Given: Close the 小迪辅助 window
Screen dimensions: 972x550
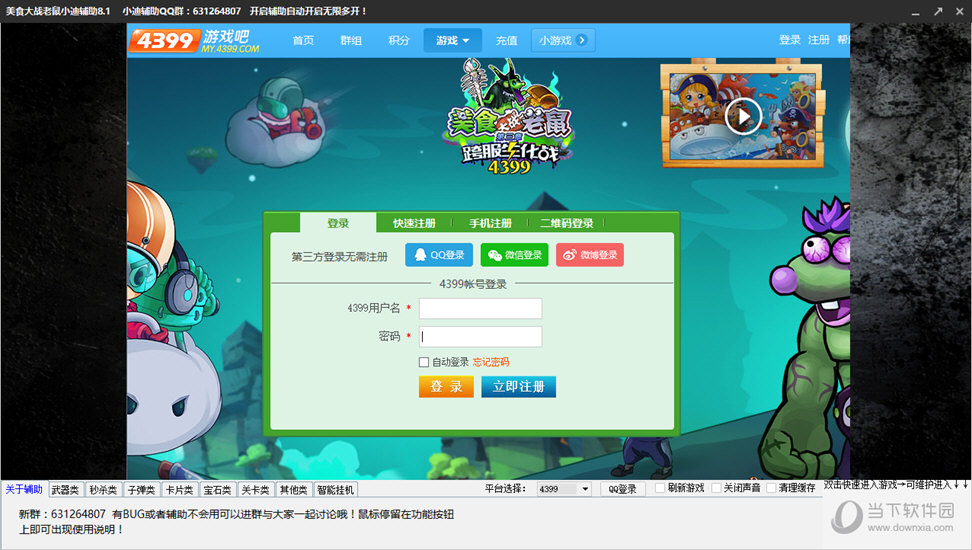Looking at the screenshot, I should click(960, 11).
